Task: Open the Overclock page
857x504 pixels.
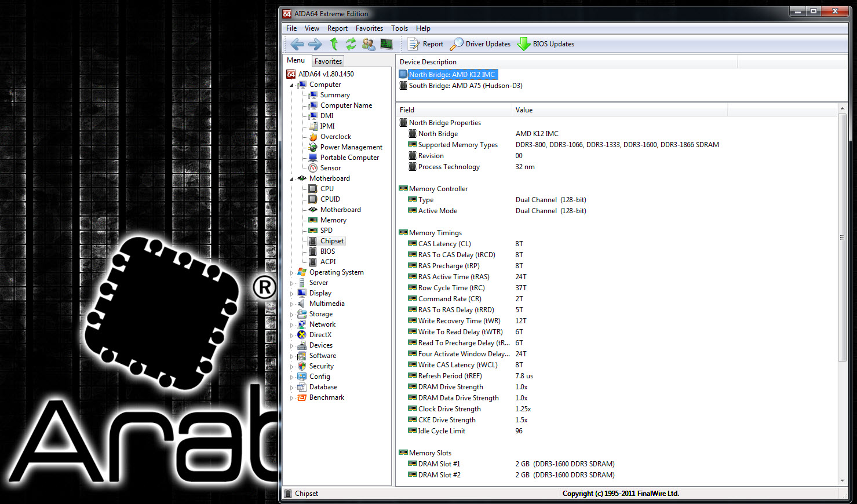Action: pyautogui.click(x=335, y=137)
